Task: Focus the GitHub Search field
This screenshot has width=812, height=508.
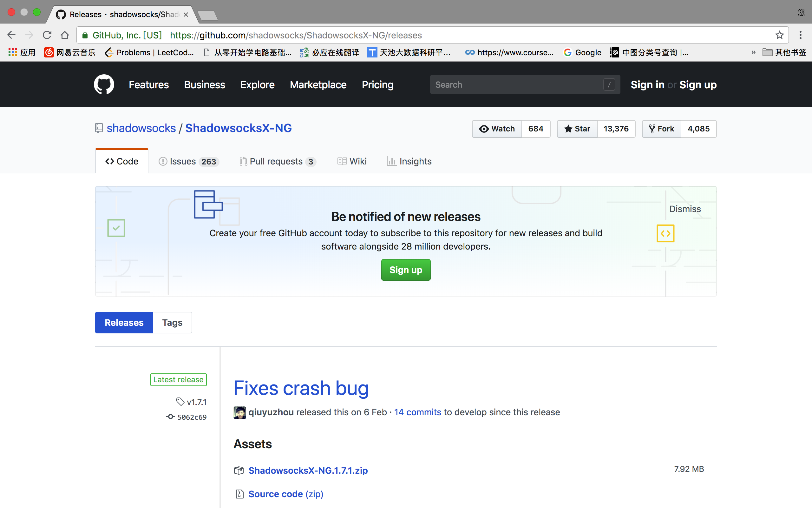Action: point(525,85)
